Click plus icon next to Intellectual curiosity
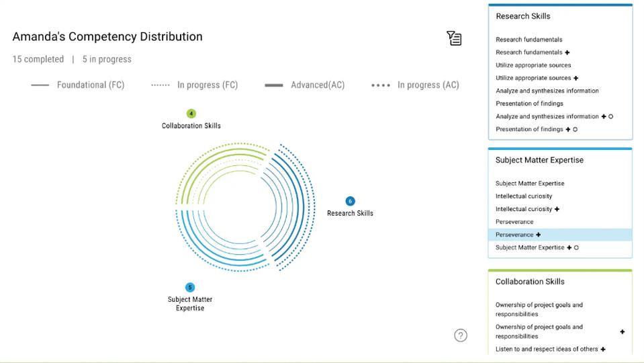644x363 pixels. (557, 209)
